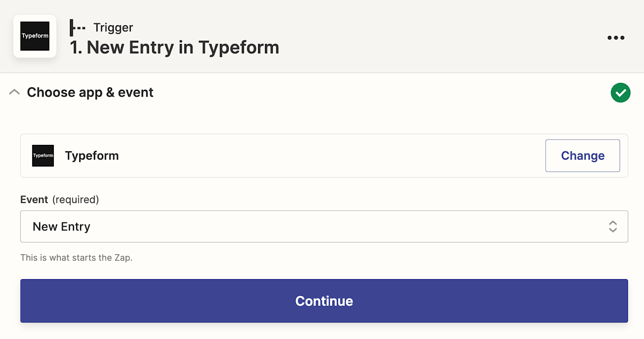
Task: Click the "Event" field label
Action: pyautogui.click(x=34, y=200)
